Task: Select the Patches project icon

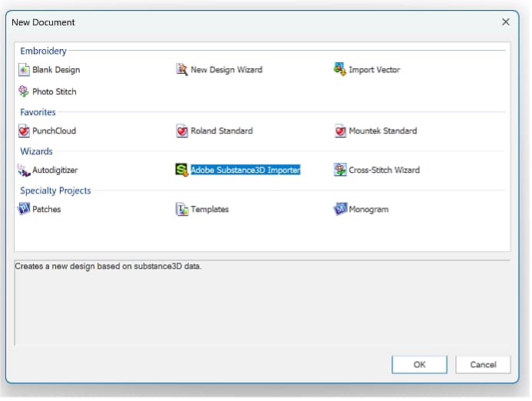Action: click(25, 210)
